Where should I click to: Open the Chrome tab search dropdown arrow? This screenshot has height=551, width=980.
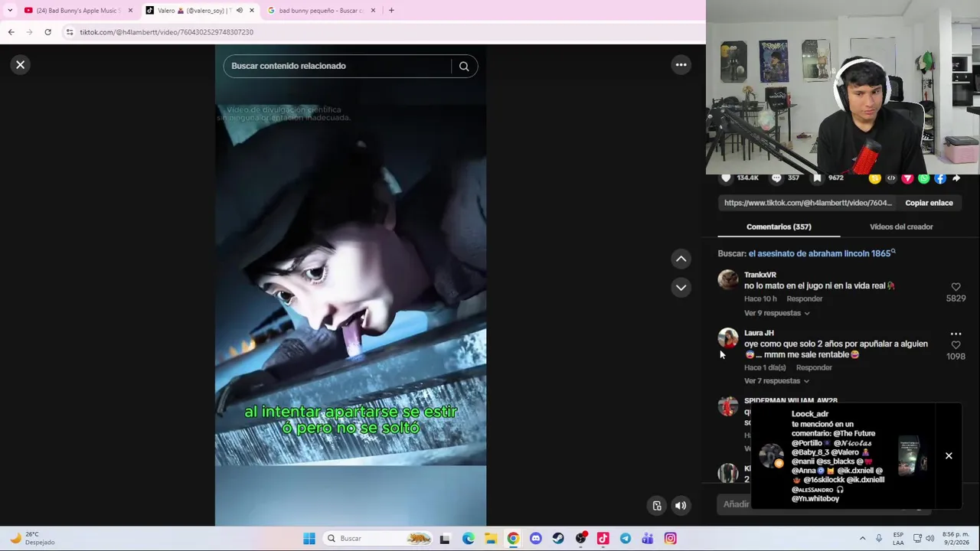pos(10,11)
